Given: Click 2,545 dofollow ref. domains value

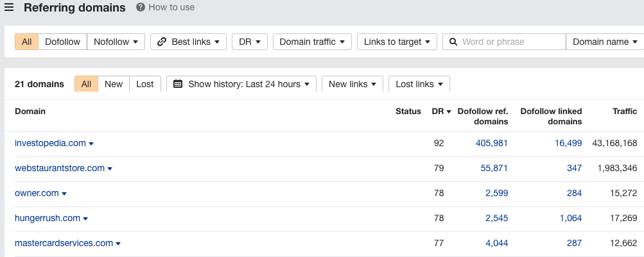Looking at the screenshot, I should (x=496, y=218).
